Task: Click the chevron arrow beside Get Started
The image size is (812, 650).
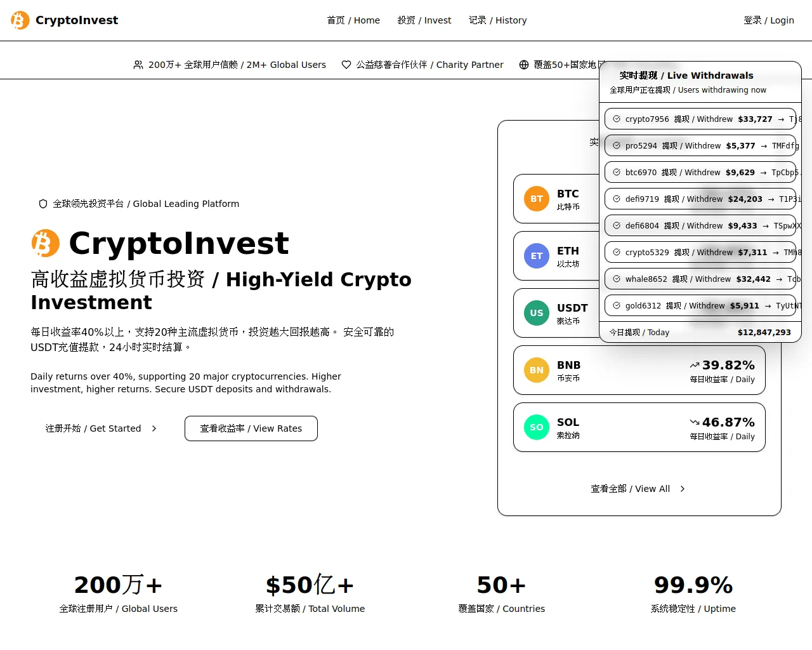Action: coord(154,428)
